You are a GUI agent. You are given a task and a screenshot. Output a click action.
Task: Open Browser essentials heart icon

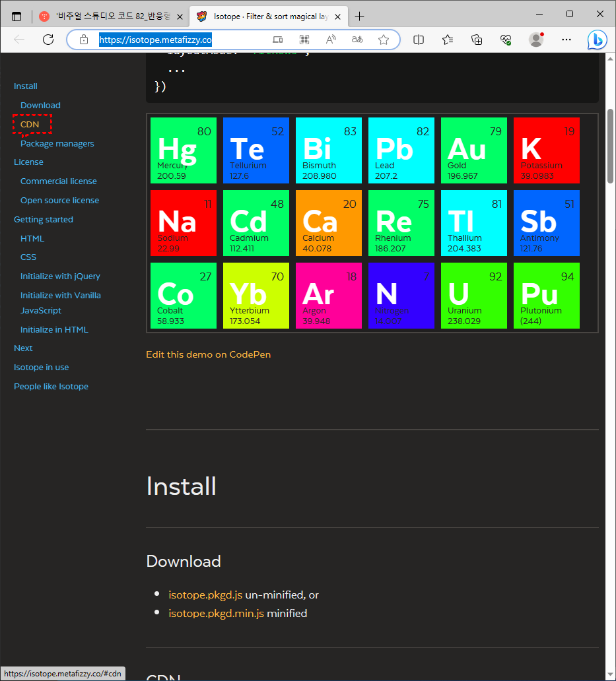coord(506,40)
